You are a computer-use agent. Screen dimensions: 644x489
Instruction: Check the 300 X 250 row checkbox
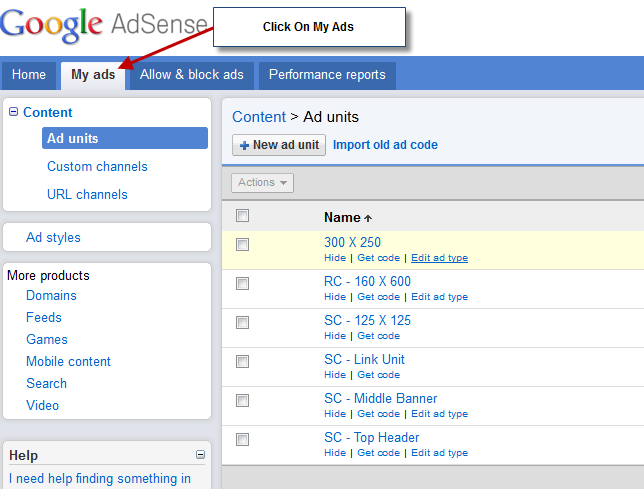pyautogui.click(x=242, y=245)
